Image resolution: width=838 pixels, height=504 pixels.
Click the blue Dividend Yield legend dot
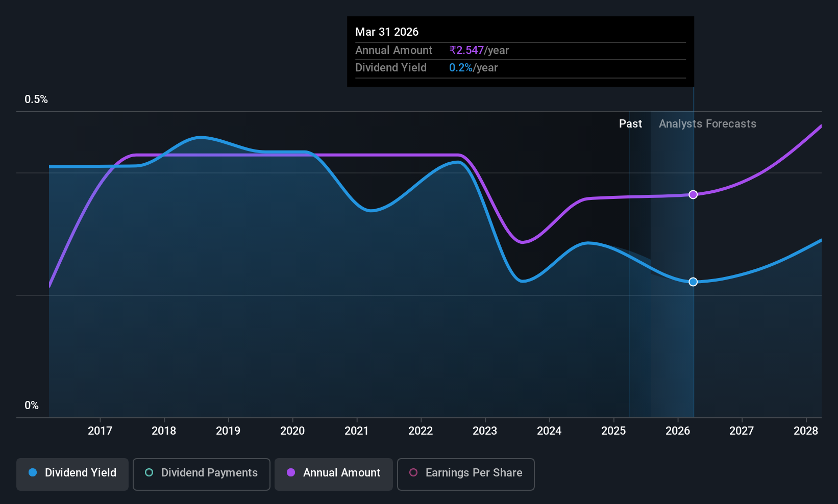33,472
